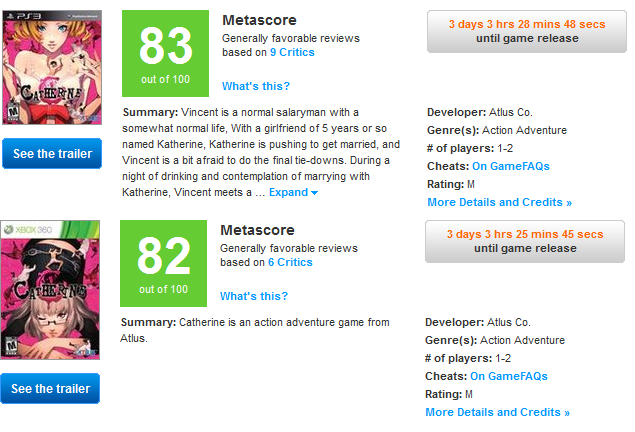Click the Xbox 360 release countdown box
635x432 pixels.
(516, 242)
